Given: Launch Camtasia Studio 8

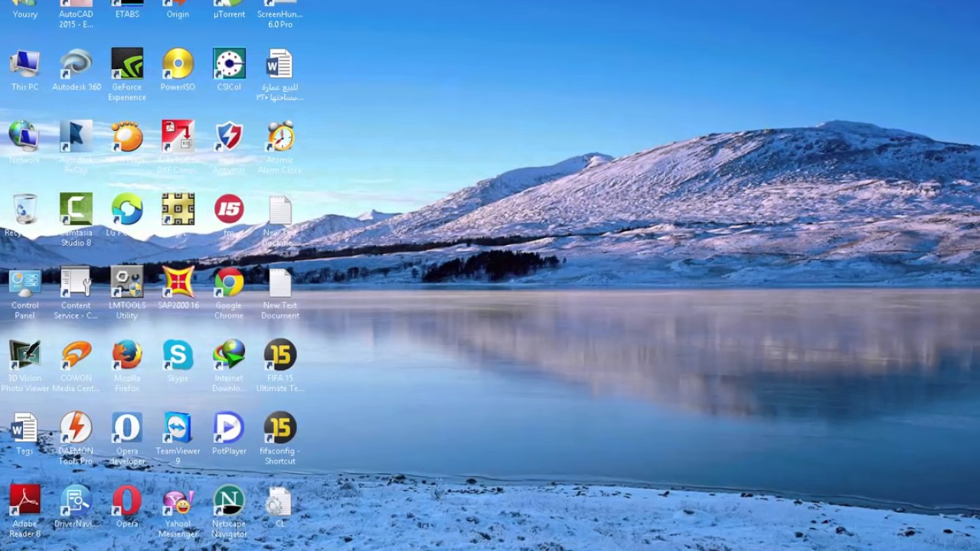Looking at the screenshot, I should [76, 220].
